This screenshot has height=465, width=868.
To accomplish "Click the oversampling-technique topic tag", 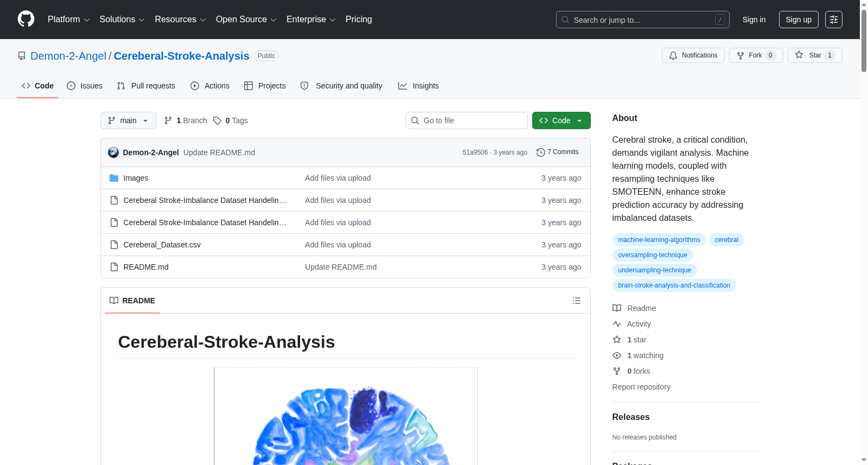I will [x=653, y=255].
